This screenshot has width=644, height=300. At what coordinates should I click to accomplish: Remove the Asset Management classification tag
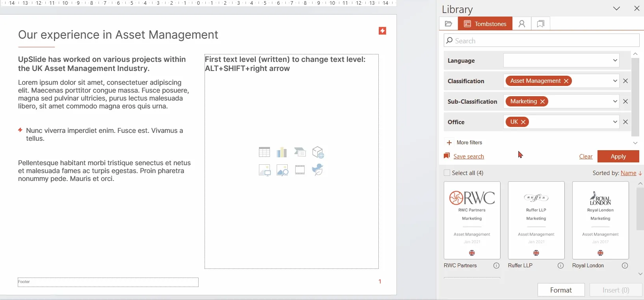[566, 81]
